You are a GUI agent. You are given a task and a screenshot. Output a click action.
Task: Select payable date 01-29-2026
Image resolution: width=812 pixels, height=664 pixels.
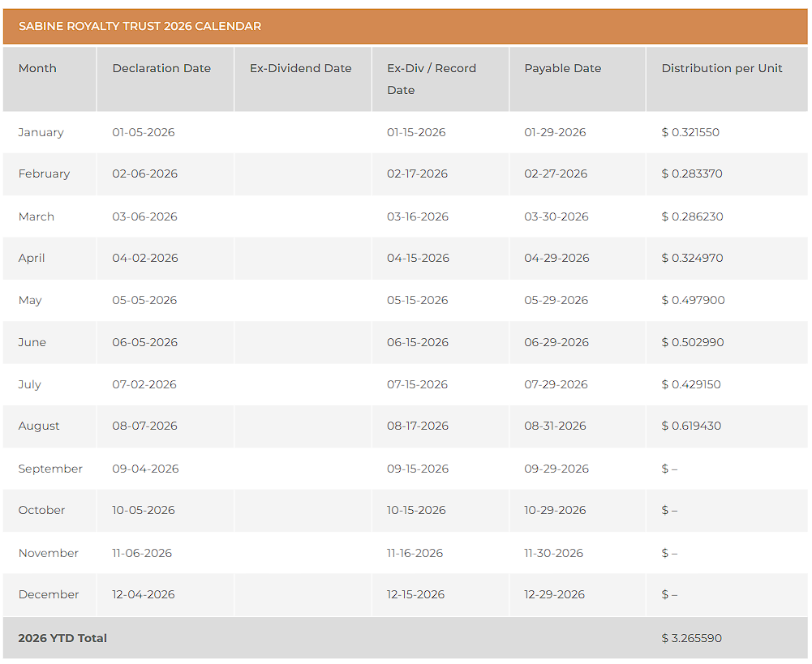(x=555, y=132)
